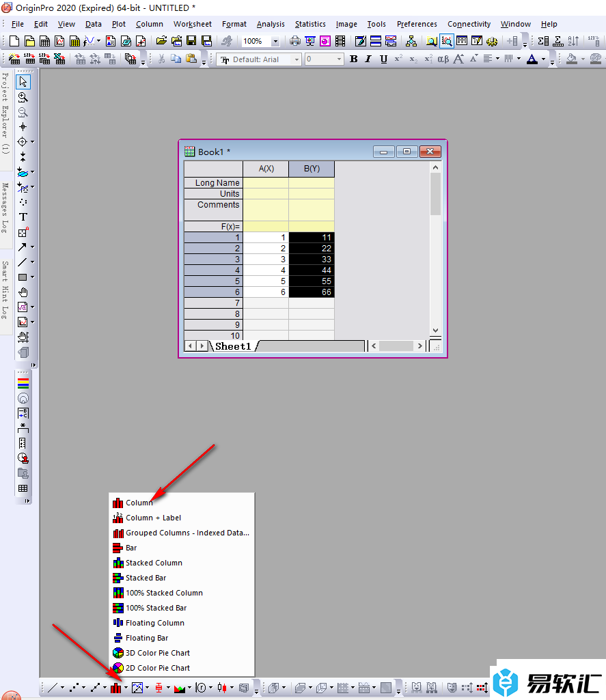Screen dimensions: 606x700
Task: Expand the Line plot dropdown arrow
Action: click(x=63, y=688)
